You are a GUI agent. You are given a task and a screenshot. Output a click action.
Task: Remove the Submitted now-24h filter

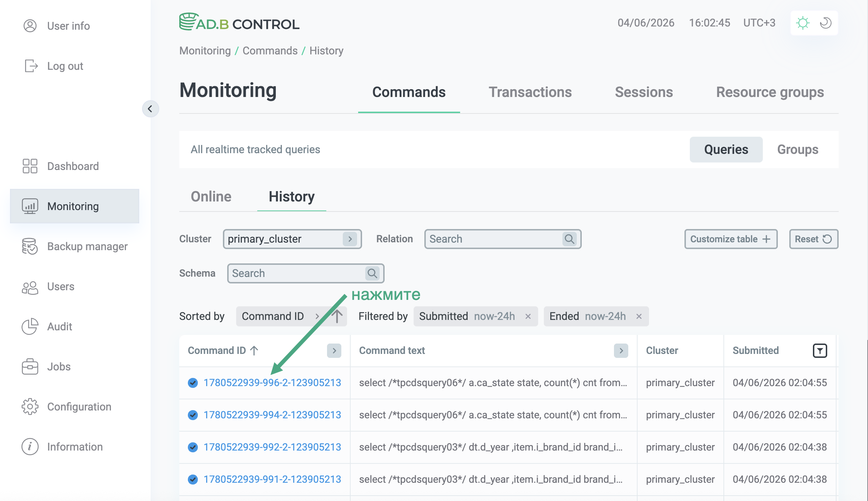point(528,316)
